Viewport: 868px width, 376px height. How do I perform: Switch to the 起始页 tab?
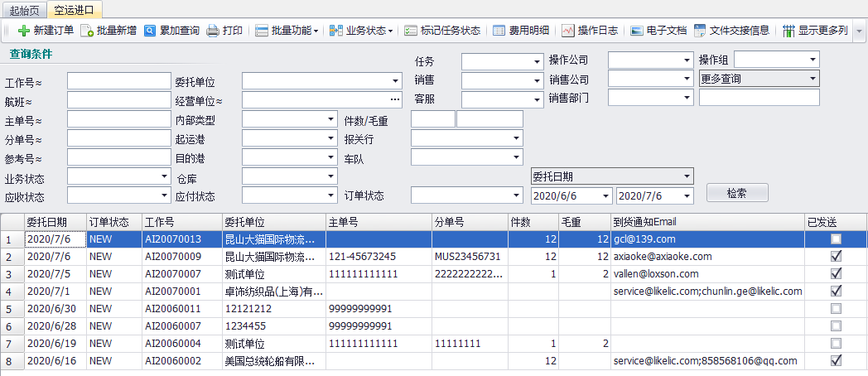click(24, 10)
